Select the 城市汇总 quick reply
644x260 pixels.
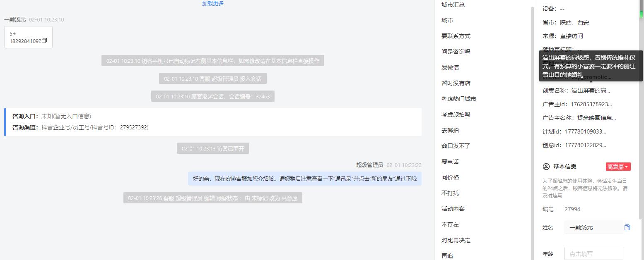pyautogui.click(x=453, y=5)
